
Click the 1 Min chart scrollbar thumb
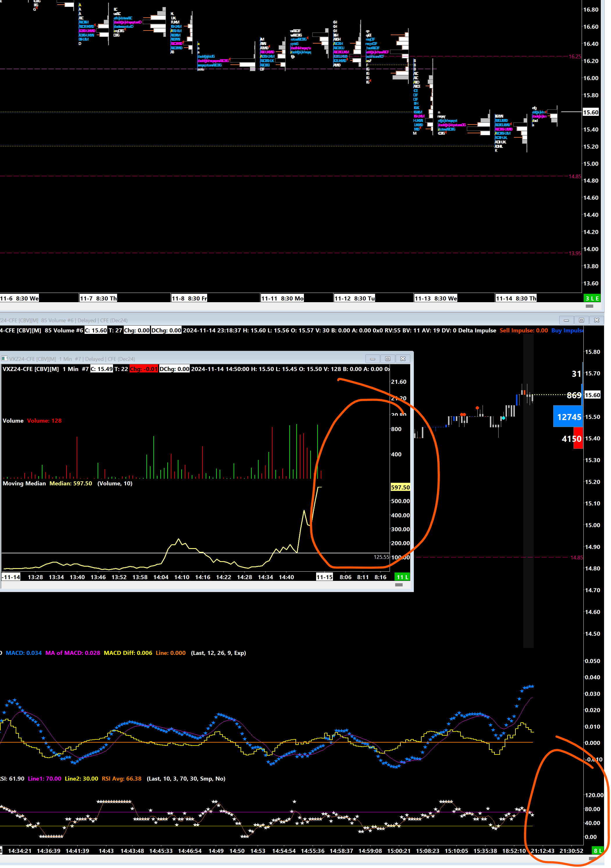398,585
